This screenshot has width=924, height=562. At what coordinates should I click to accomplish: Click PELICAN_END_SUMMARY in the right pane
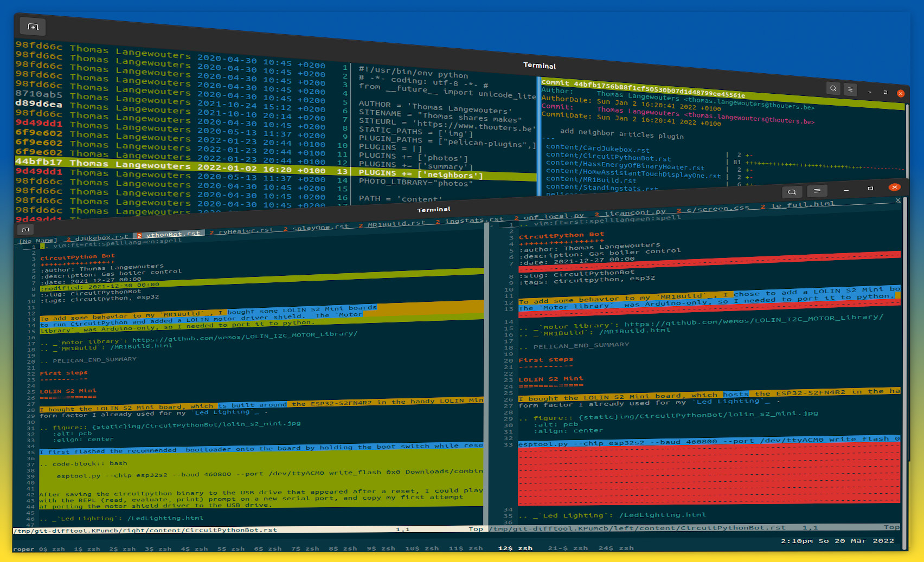pos(581,345)
